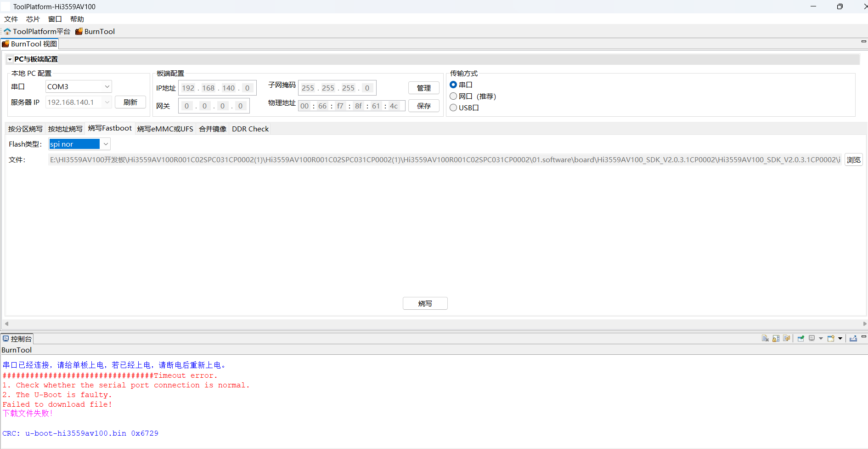
Task: Select the 网口 (推荐) radio button
Action: click(x=453, y=96)
